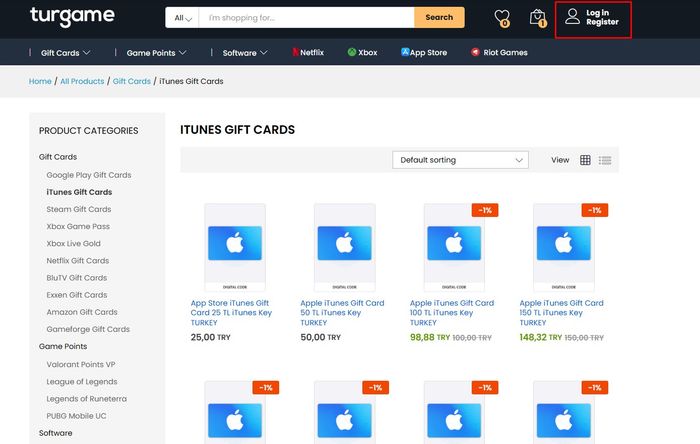The height and width of the screenshot is (444, 700).
Task: Open the 150 TL iTunes card image
Action: pyautogui.click(x=563, y=247)
